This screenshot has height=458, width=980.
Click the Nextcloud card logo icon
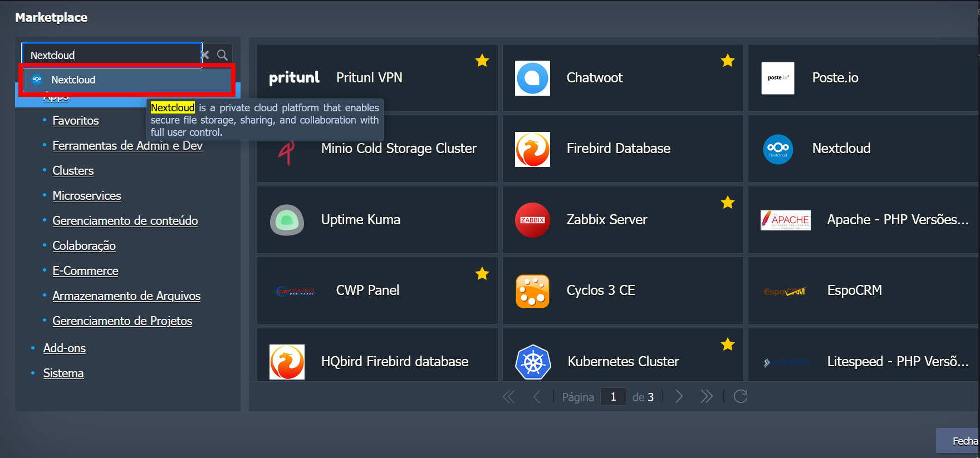[x=778, y=149]
